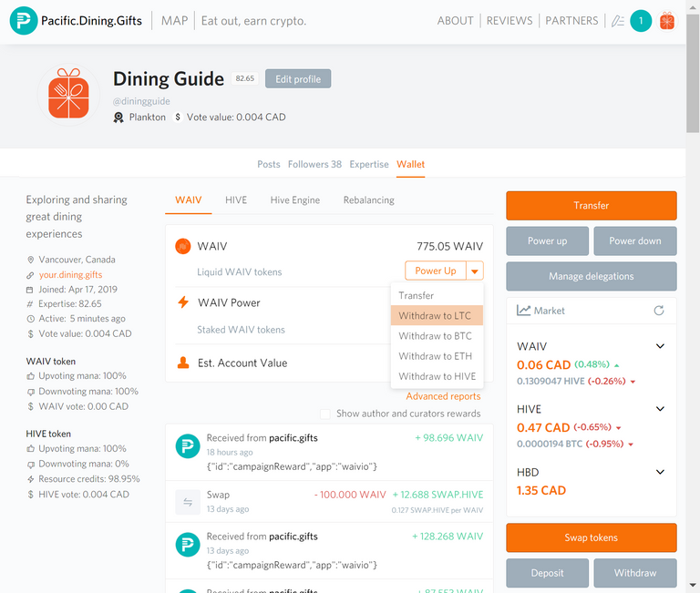Click the WAIV token downvoting mana icon
Screen dimensions: 700x593
[x=30, y=392]
